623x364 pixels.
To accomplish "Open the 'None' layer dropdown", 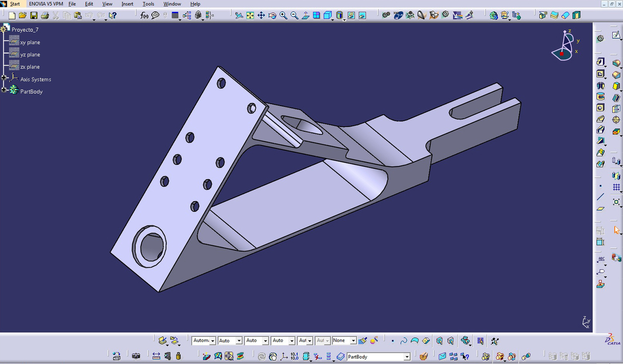I will (x=353, y=341).
